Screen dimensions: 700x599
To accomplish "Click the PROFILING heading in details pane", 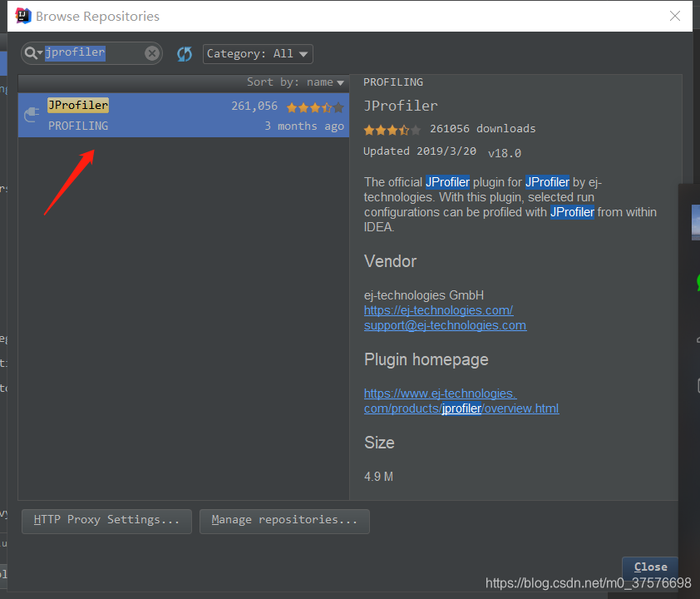I will pos(393,82).
